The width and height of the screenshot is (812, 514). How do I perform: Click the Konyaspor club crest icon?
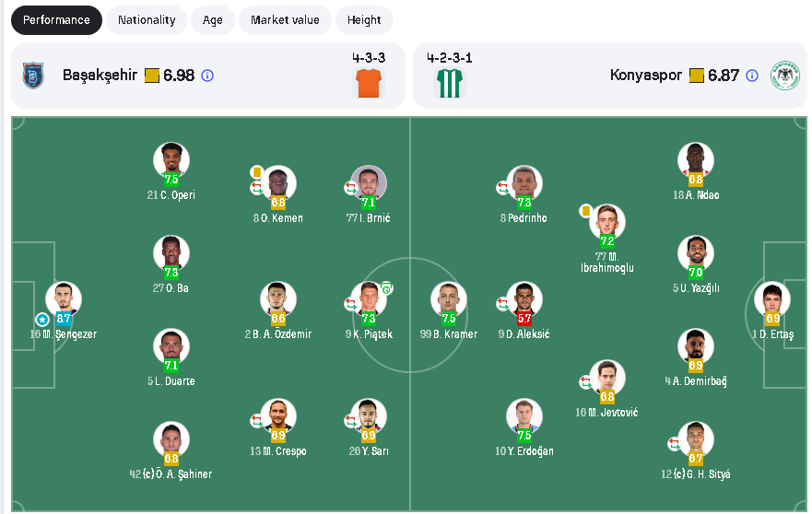[x=785, y=76]
